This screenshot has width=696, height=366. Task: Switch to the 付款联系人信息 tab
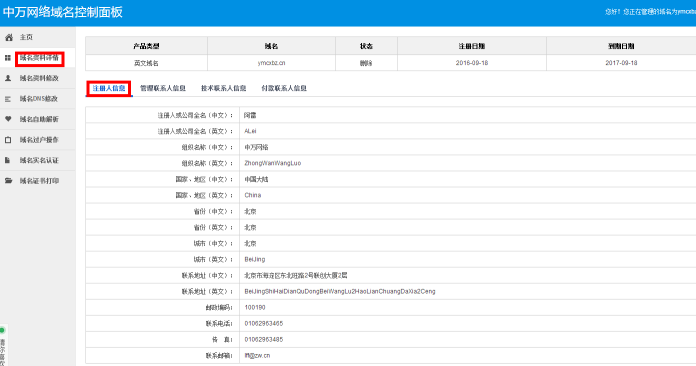[x=284, y=88]
